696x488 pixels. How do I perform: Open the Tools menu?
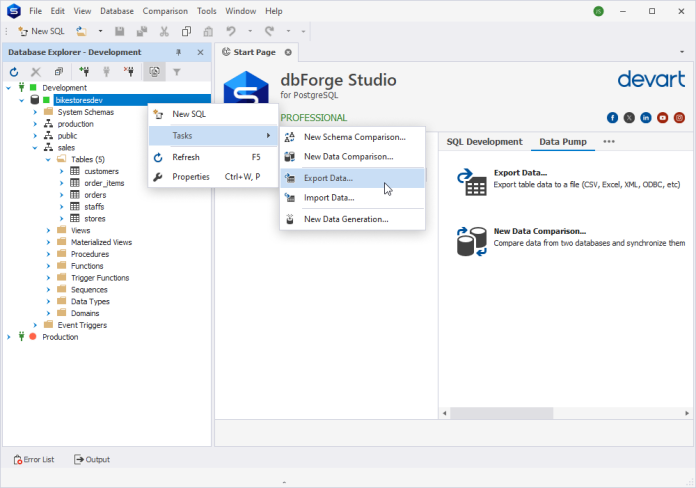(x=206, y=11)
